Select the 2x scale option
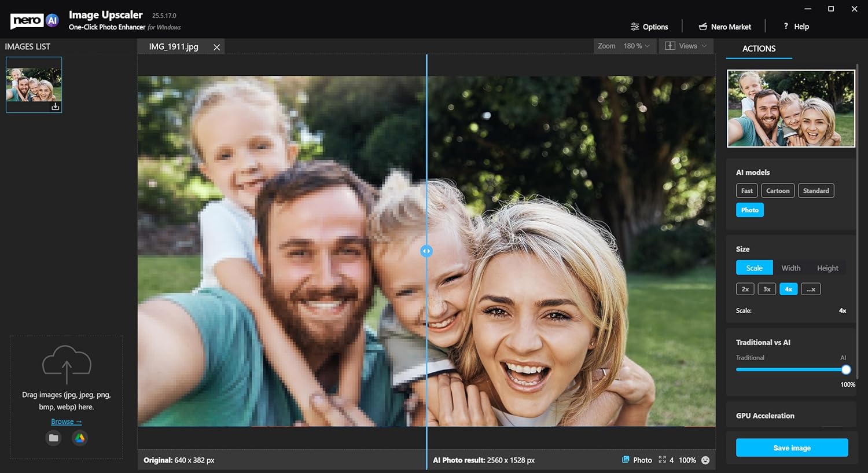 point(745,289)
